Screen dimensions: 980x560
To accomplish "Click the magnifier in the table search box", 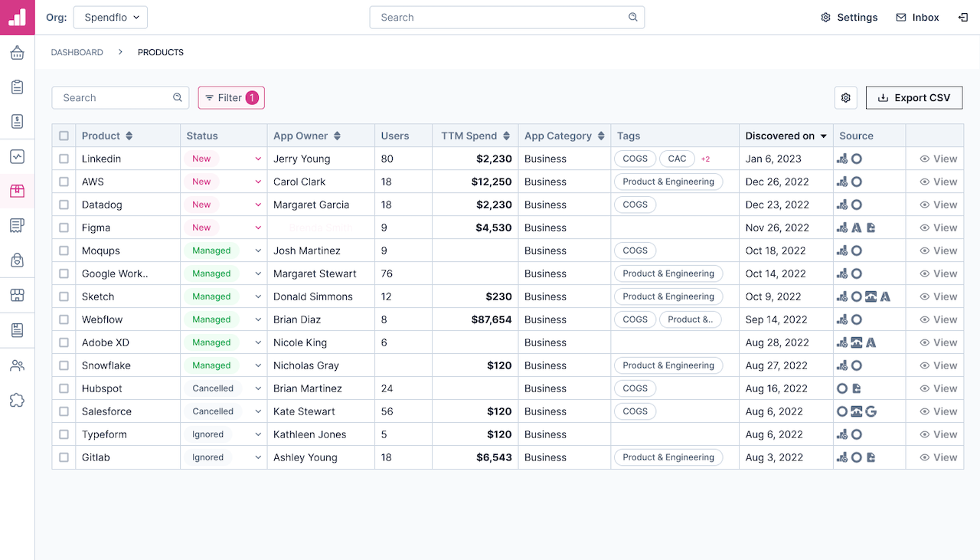I will [x=178, y=97].
